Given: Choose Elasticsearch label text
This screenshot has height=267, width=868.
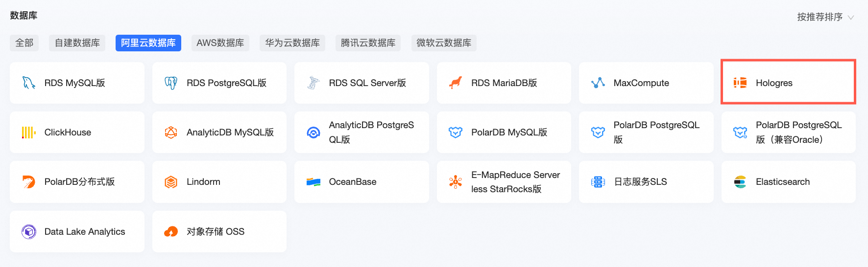Looking at the screenshot, I should point(783,182).
